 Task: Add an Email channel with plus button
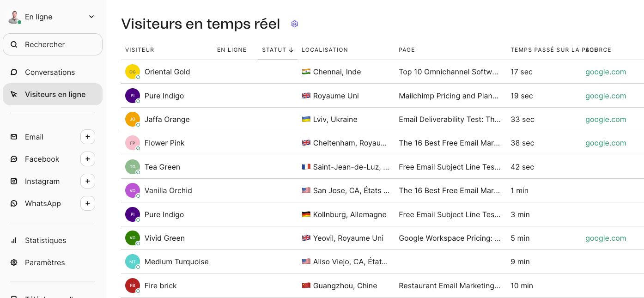tap(88, 137)
